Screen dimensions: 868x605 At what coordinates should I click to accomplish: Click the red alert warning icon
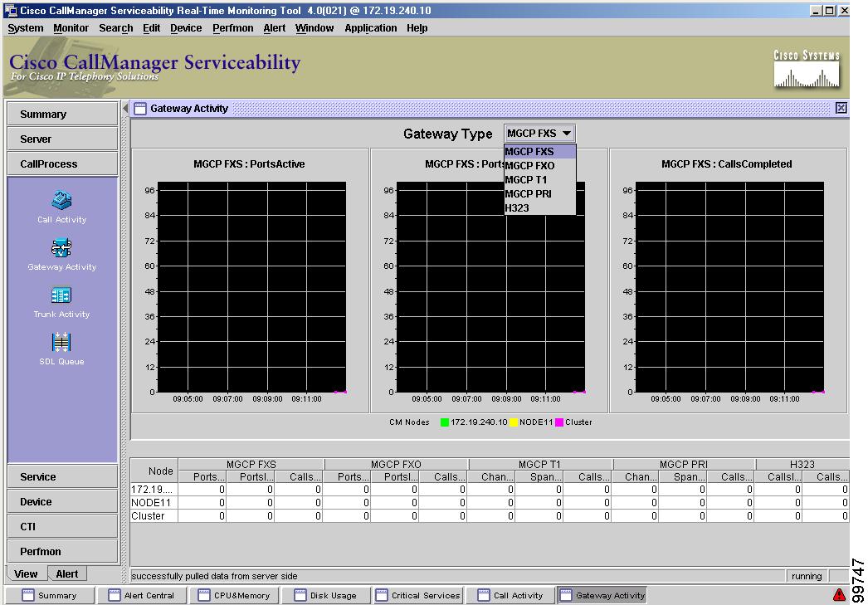pos(839,595)
